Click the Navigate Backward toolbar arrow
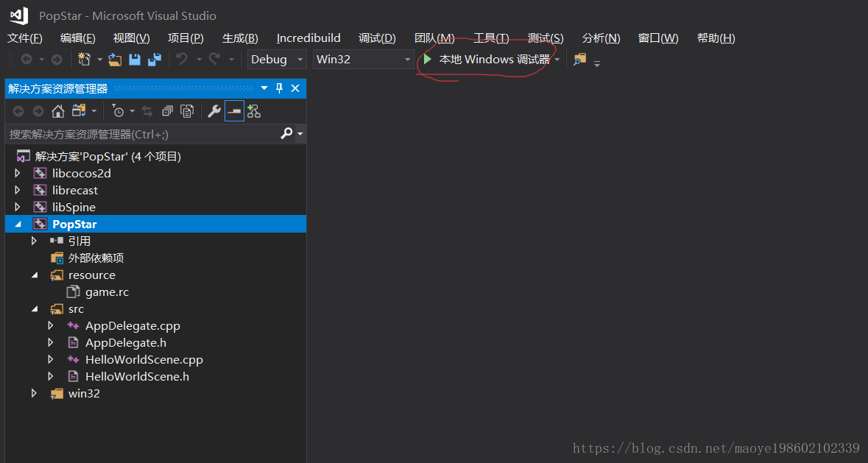 pos(26,59)
